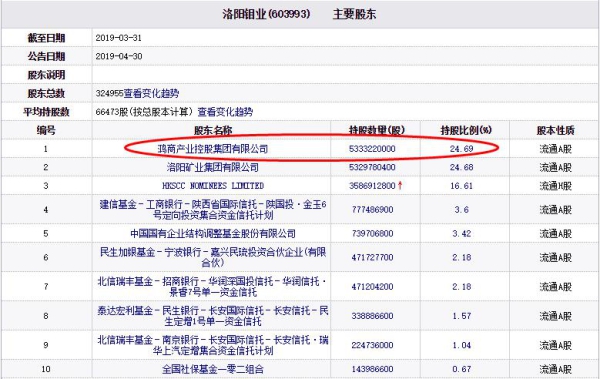600x379 pixels.
Task: Open 查看变化趋势 link beside 324955
Action: (151, 93)
